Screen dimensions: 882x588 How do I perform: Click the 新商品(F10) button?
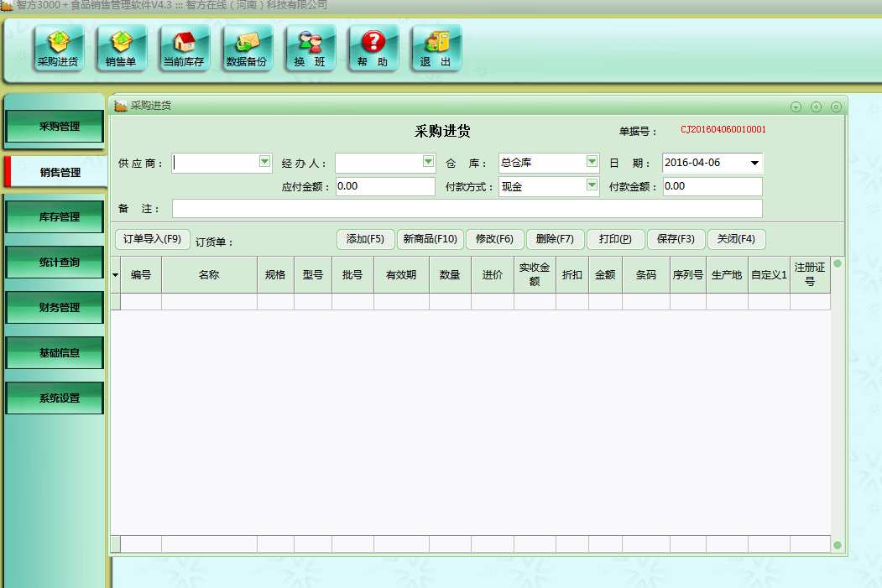click(430, 239)
